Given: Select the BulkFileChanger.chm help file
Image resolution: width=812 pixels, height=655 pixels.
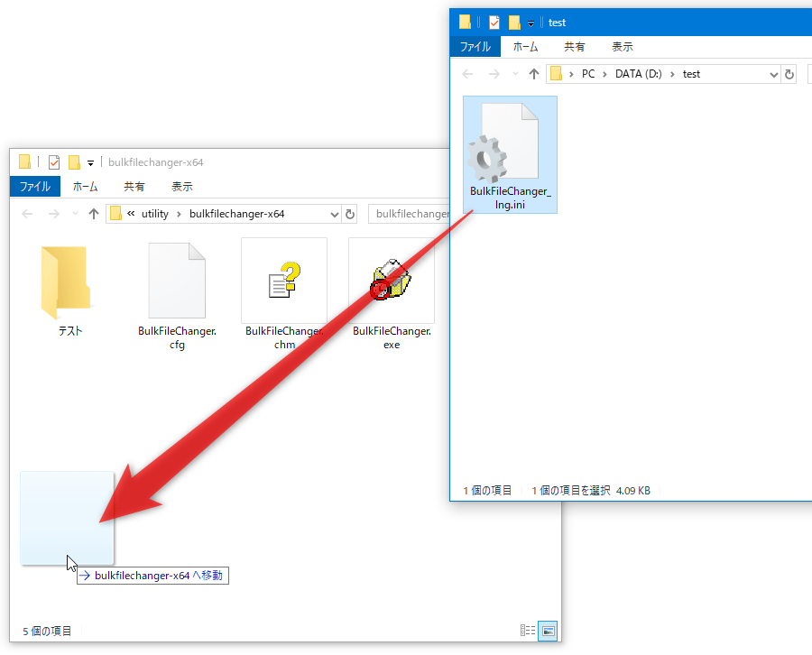Looking at the screenshot, I should (x=284, y=295).
